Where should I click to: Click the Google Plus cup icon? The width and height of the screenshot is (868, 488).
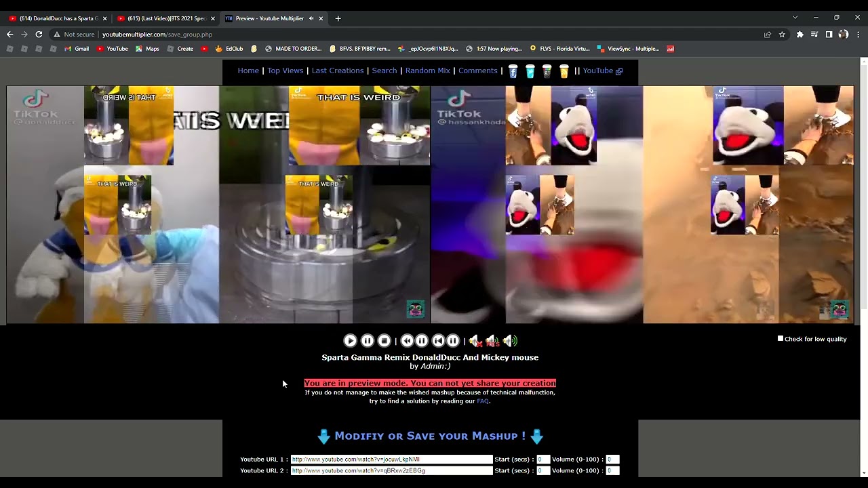tap(547, 71)
